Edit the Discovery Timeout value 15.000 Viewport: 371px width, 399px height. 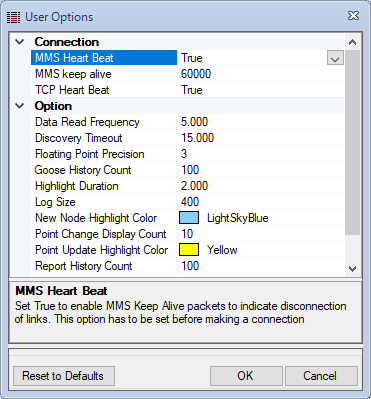[x=197, y=138]
